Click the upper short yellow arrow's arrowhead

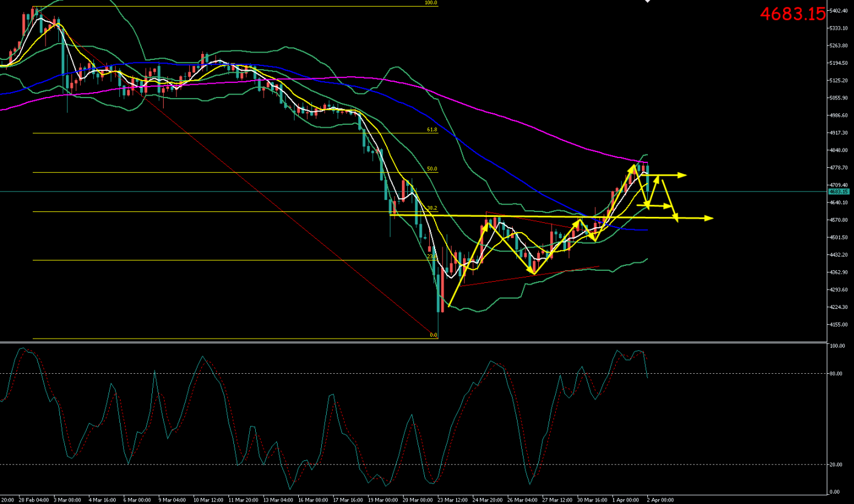click(682, 175)
